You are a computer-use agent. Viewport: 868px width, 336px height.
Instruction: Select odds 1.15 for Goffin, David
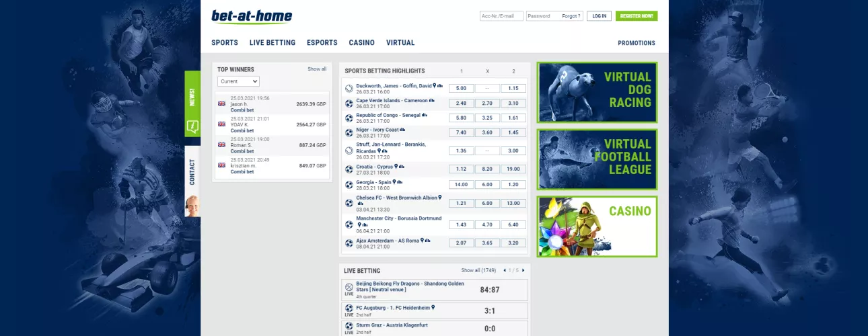click(513, 89)
